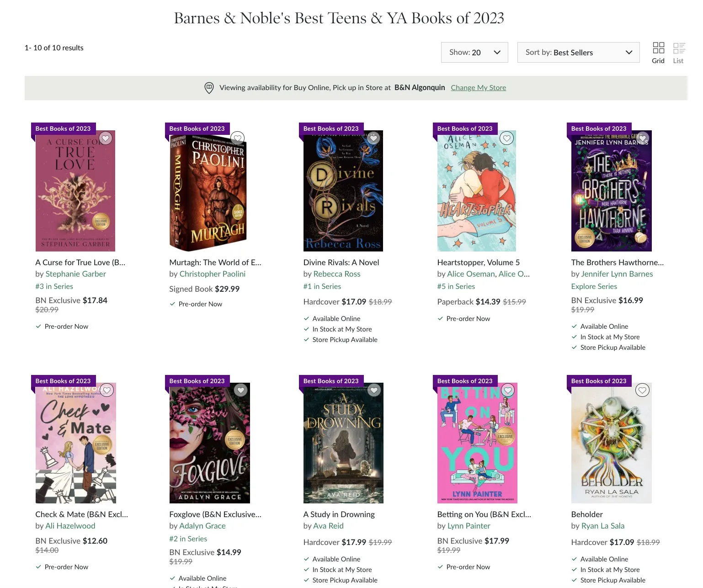Switch to Grid view
Screen dimensions: 703x588
click(658, 53)
